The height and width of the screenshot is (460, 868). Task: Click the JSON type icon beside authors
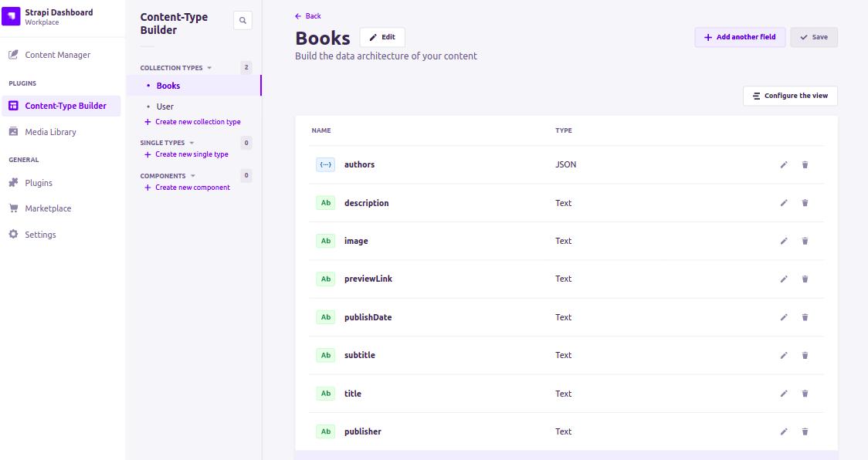(x=325, y=164)
